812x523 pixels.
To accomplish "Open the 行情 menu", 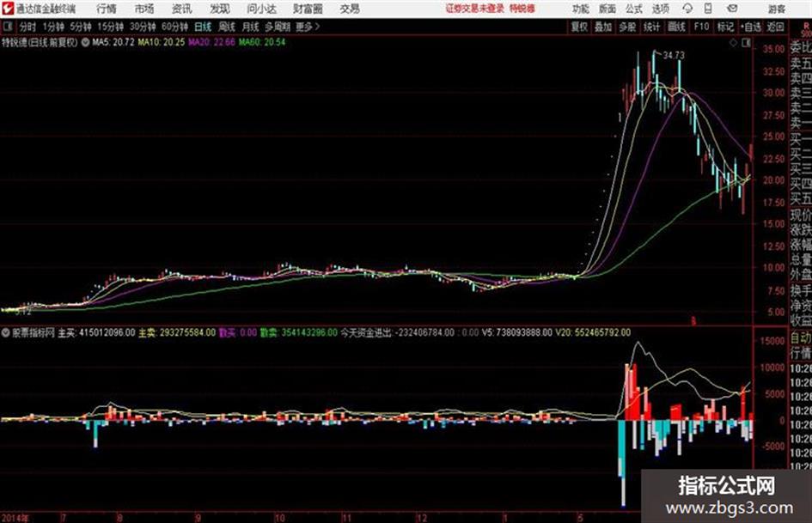I will pos(107,9).
